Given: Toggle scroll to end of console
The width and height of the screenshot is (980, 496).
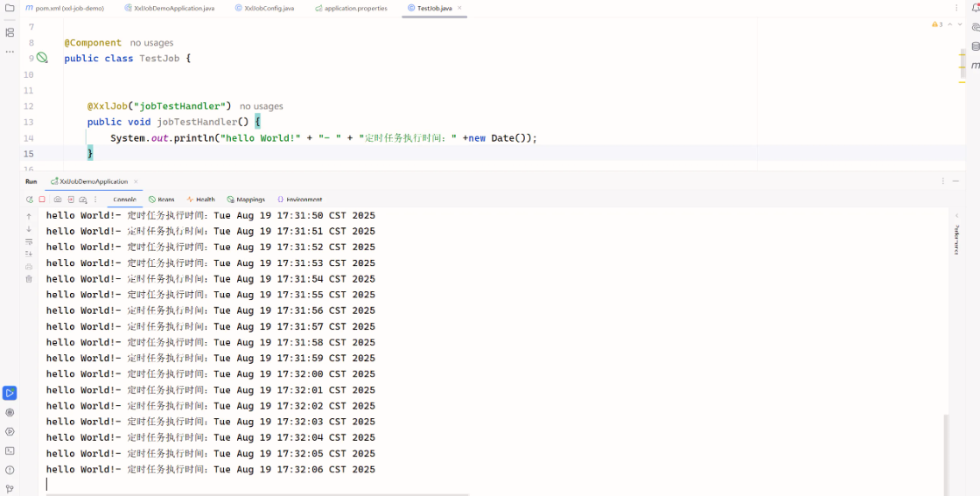Looking at the screenshot, I should [x=29, y=254].
